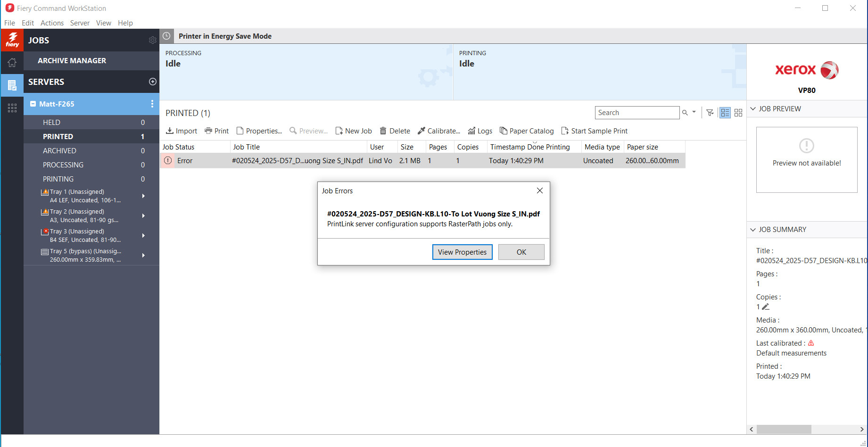The image size is (868, 447).
Task: Click View Properties in Job Errors dialog
Action: (462, 252)
